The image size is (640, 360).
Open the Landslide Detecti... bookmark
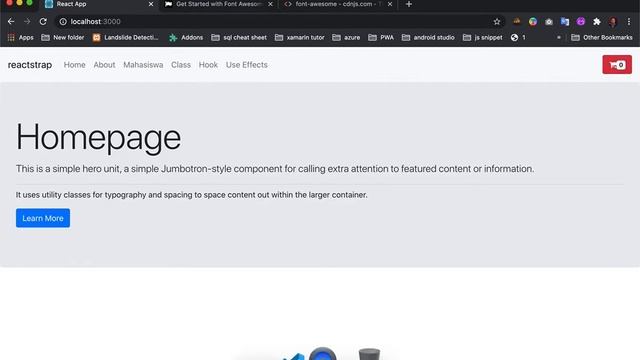point(125,38)
